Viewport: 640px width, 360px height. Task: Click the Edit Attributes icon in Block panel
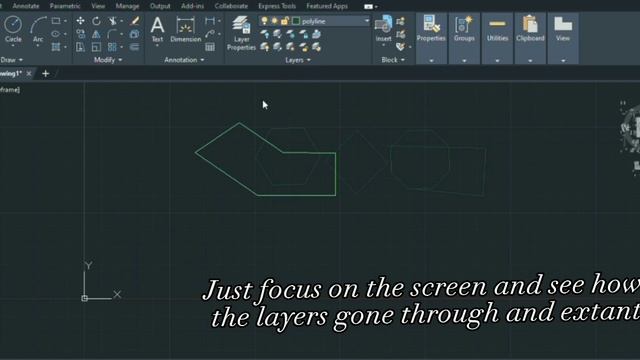(400, 47)
